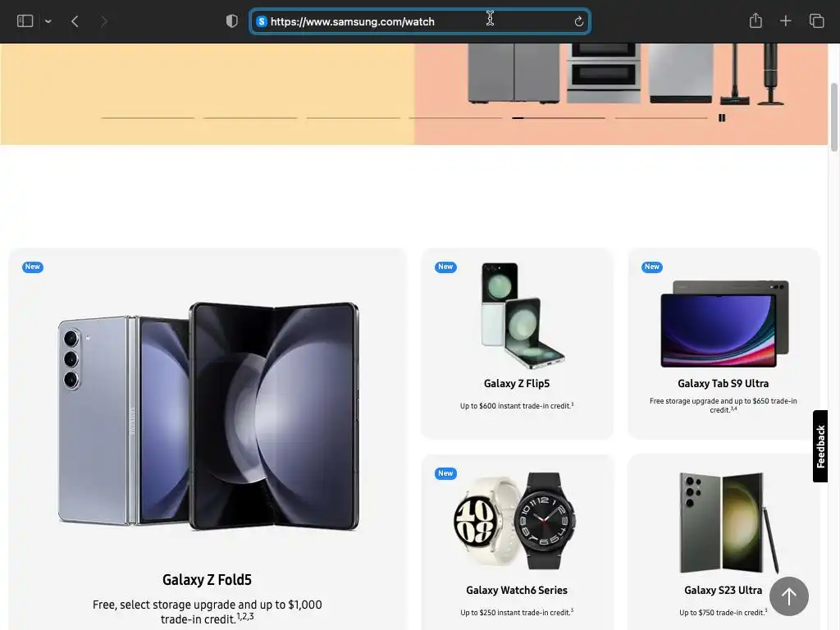Viewport: 840px width, 630px height.
Task: Read Z Fold5 storage upgrade offer text
Action: tap(208, 611)
